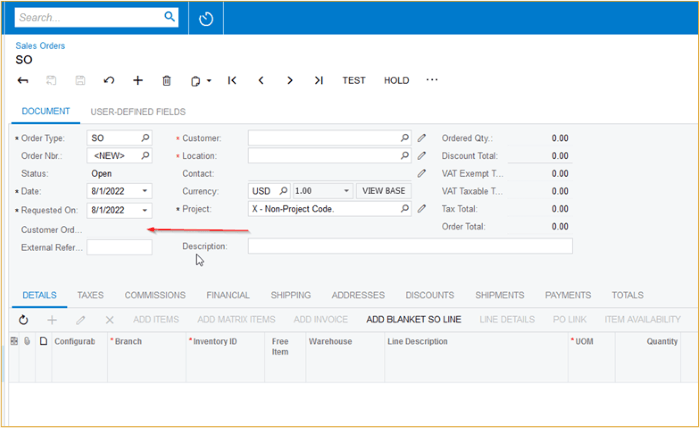Refresh the details grid
Screen dimensions: 700x428
click(24, 319)
